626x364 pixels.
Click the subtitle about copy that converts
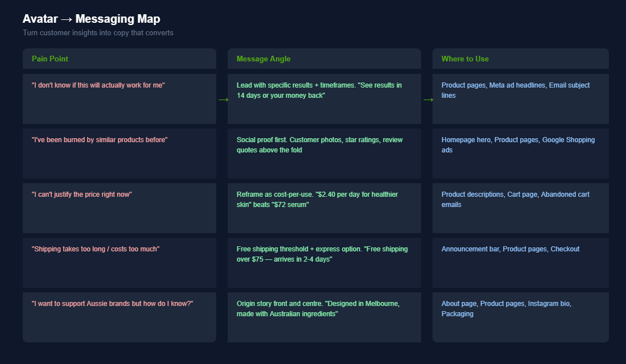coord(97,32)
